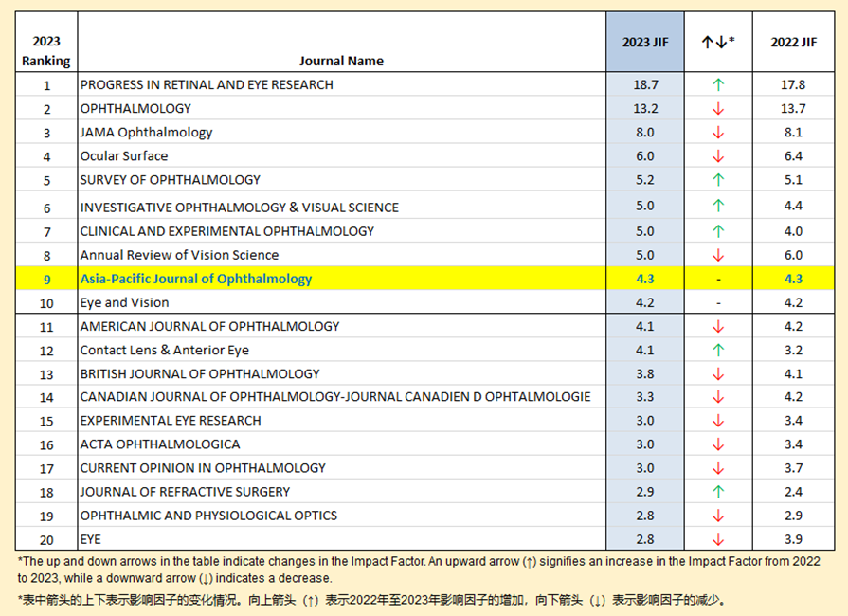The image size is (848, 616).
Task: Click the red down arrow for OPHTHALMIC AND PHYSIOLOGICAL OPTICS
Action: [718, 516]
